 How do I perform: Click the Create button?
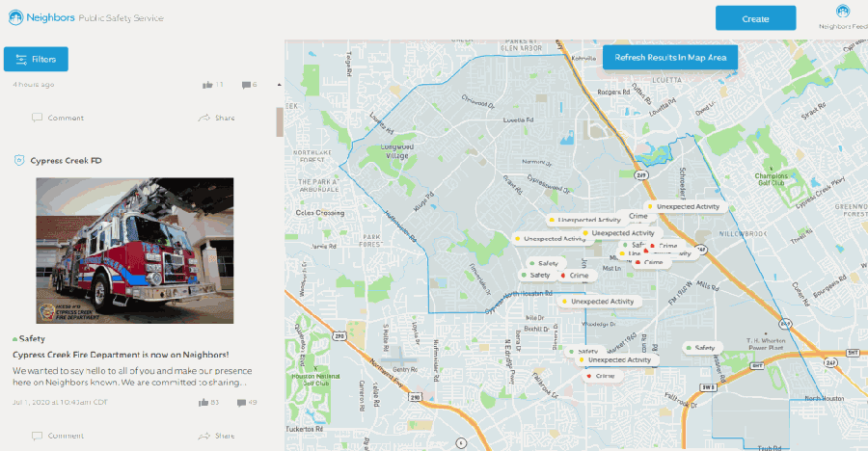pyautogui.click(x=755, y=18)
